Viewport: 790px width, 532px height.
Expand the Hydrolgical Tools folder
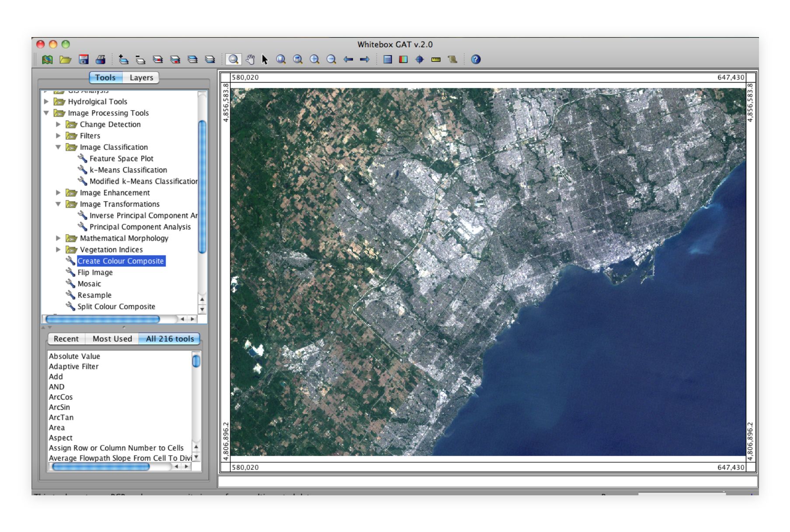pyautogui.click(x=46, y=101)
